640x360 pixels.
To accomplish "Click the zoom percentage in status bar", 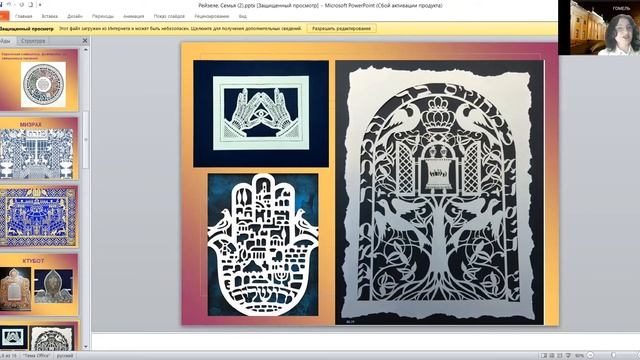I will 579,356.
